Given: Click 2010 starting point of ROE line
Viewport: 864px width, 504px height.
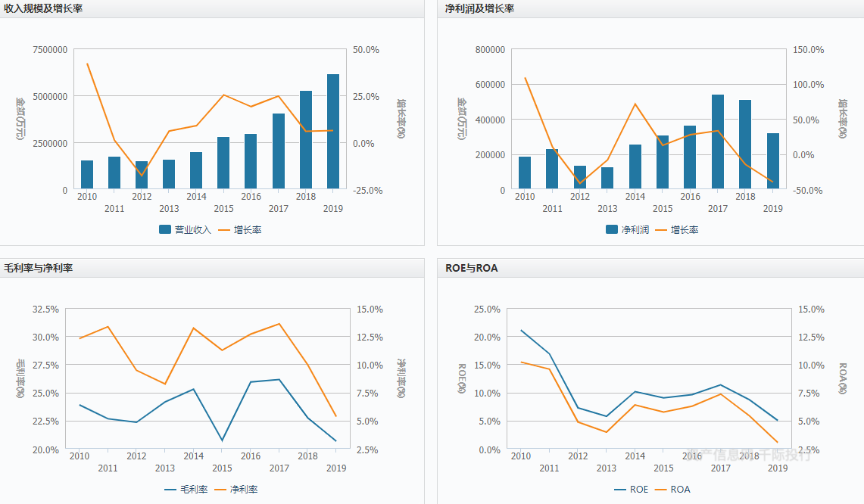Looking at the screenshot, I should click(521, 331).
